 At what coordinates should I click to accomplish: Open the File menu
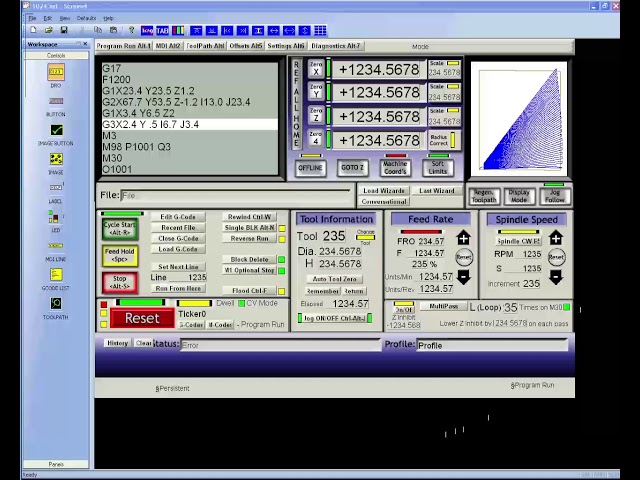[32, 18]
